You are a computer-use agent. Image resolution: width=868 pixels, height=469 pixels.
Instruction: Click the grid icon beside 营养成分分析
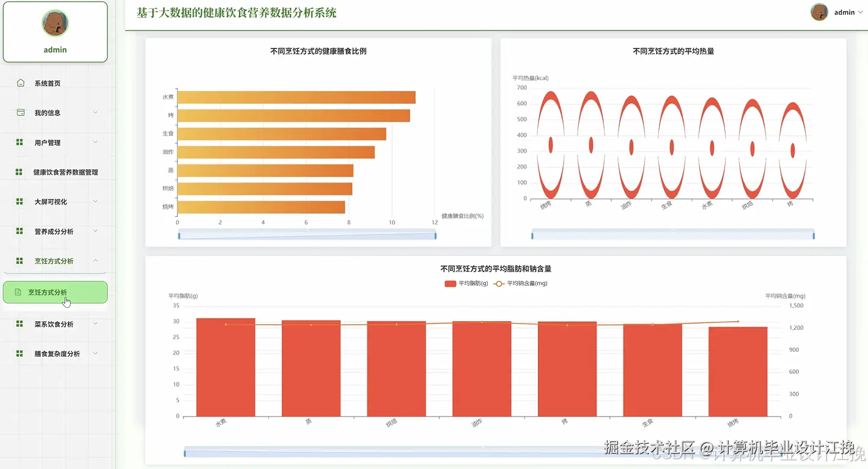pos(20,231)
